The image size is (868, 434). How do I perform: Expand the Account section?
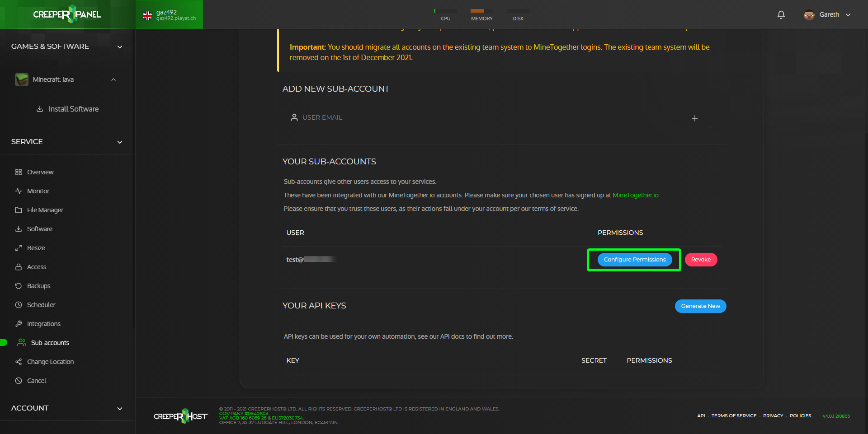click(120, 408)
